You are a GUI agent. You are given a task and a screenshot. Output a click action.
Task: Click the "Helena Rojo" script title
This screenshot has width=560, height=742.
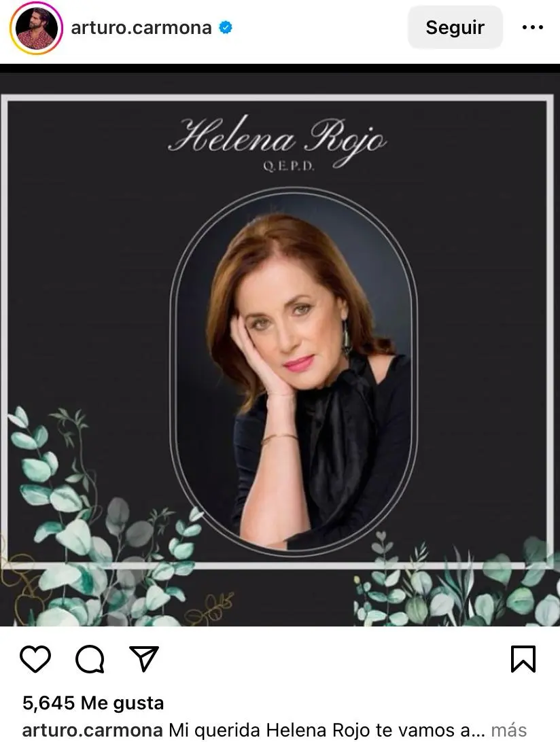(x=277, y=141)
